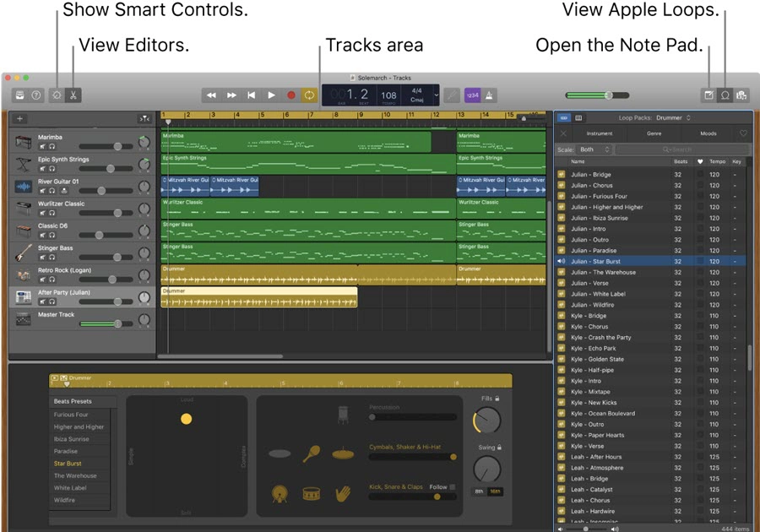Select the 16th swing button
760x532 pixels.
[495, 491]
